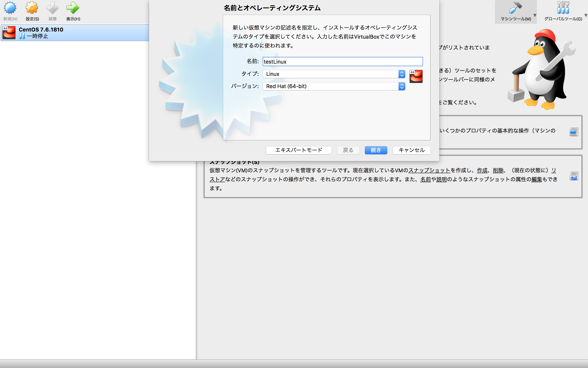Click the エキスパートモード button

click(299, 150)
